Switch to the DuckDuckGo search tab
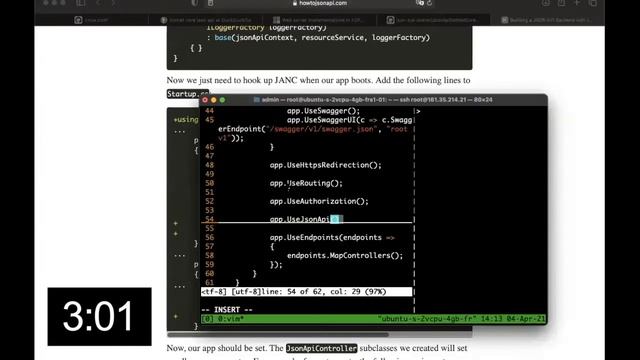 [x=206, y=20]
